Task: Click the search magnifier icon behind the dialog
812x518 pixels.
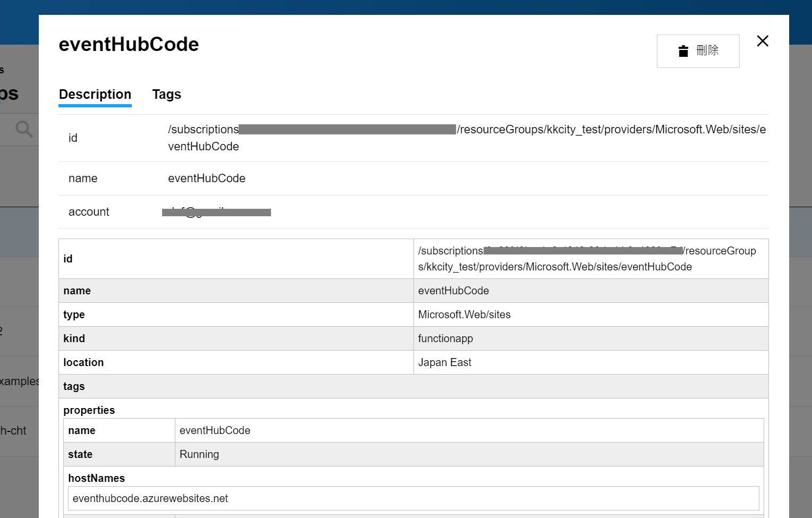Action: 24,129
